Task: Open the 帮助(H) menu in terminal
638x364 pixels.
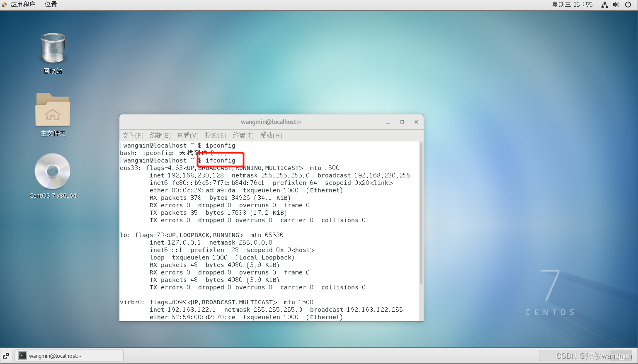Action: tap(271, 136)
